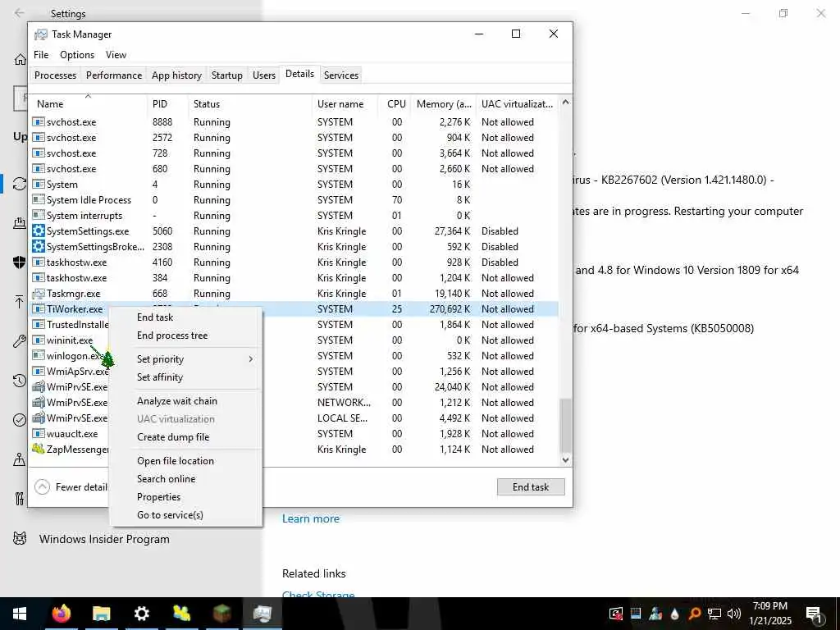Click the Windows Update sync sidebar icon
Screen dimensions: 840x630
[20, 184]
